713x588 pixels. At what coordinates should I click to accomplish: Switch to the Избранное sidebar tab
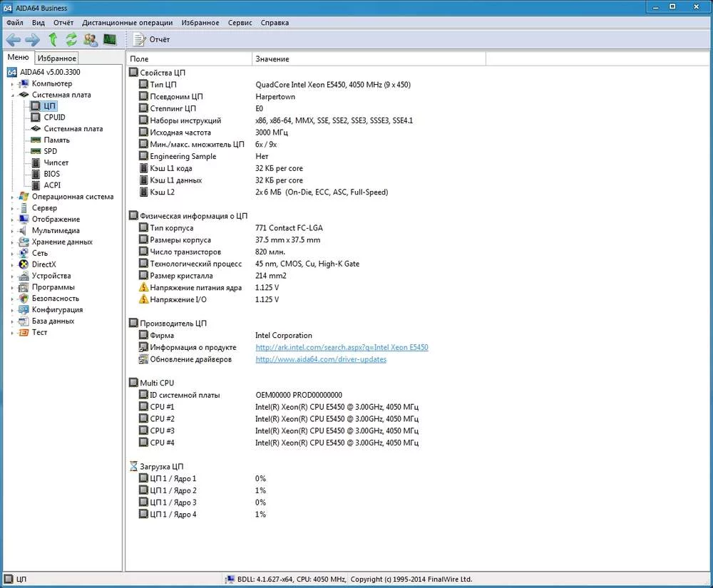tap(56, 58)
